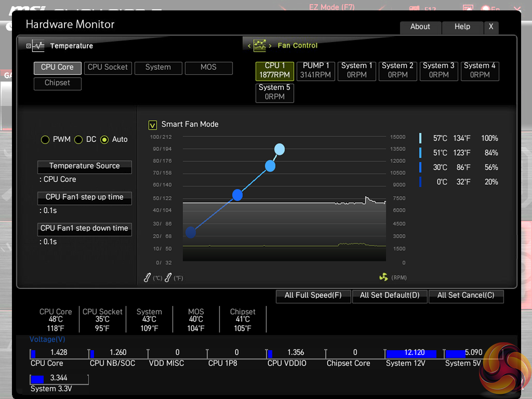This screenshot has height=399, width=532.
Task: Click the Fan Control chart icon
Action: click(259, 45)
